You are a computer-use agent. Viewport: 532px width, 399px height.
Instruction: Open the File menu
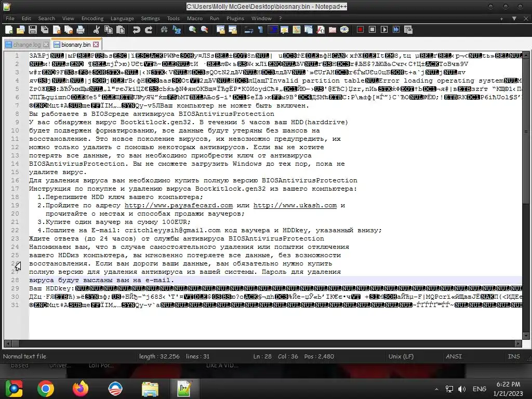10,18
